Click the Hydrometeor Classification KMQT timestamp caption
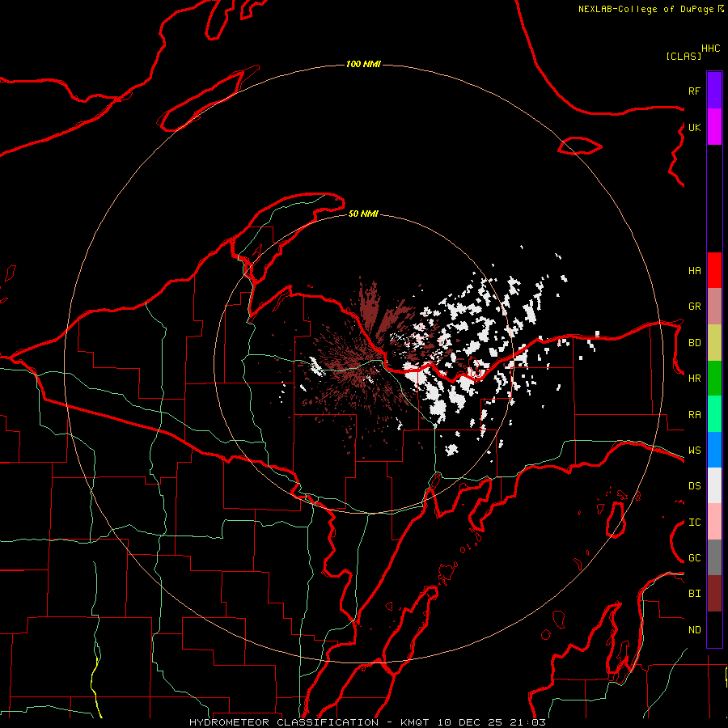 click(367, 722)
